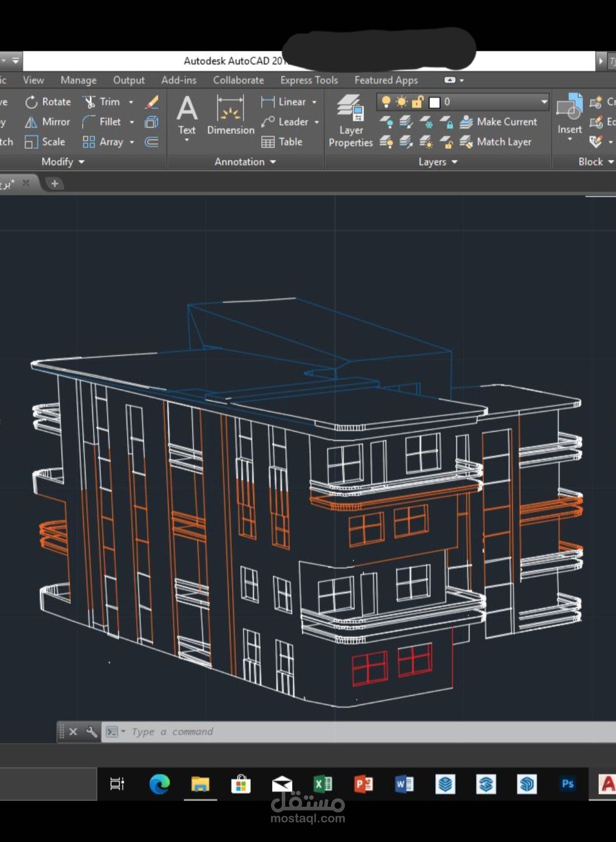Select the multiline Text tool

pyautogui.click(x=187, y=116)
